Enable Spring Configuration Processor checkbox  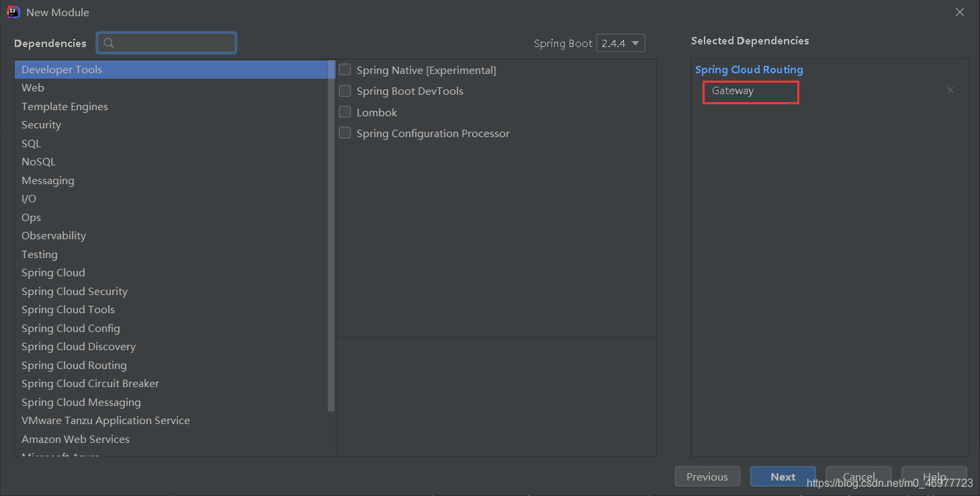click(345, 133)
